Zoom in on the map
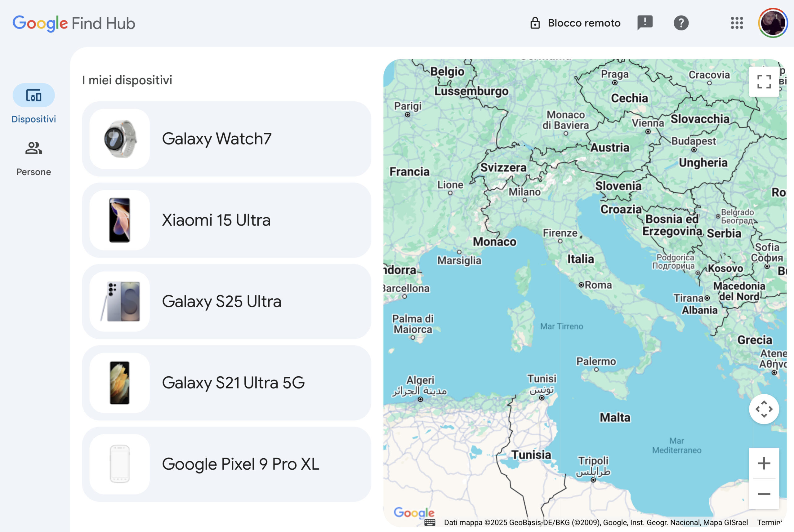The width and height of the screenshot is (794, 532). (764, 463)
